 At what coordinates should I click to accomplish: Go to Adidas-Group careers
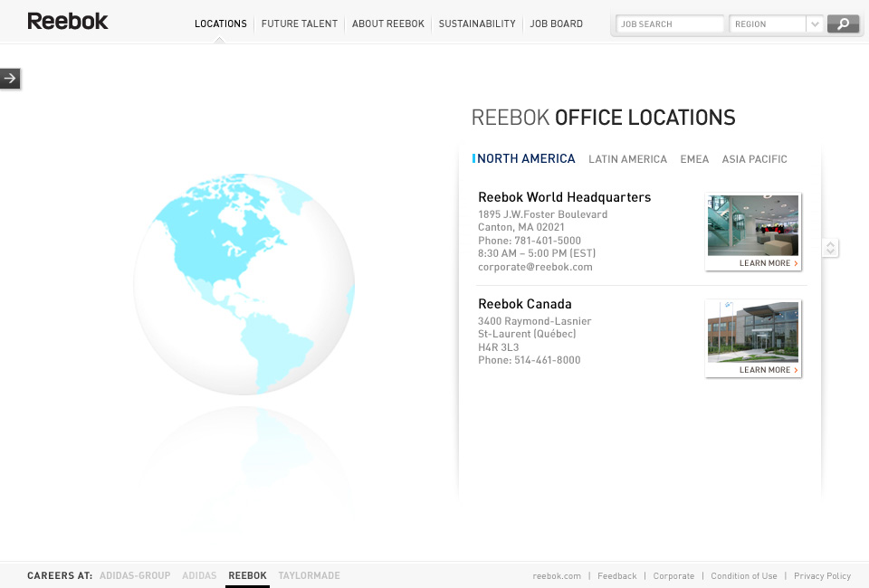(x=135, y=576)
